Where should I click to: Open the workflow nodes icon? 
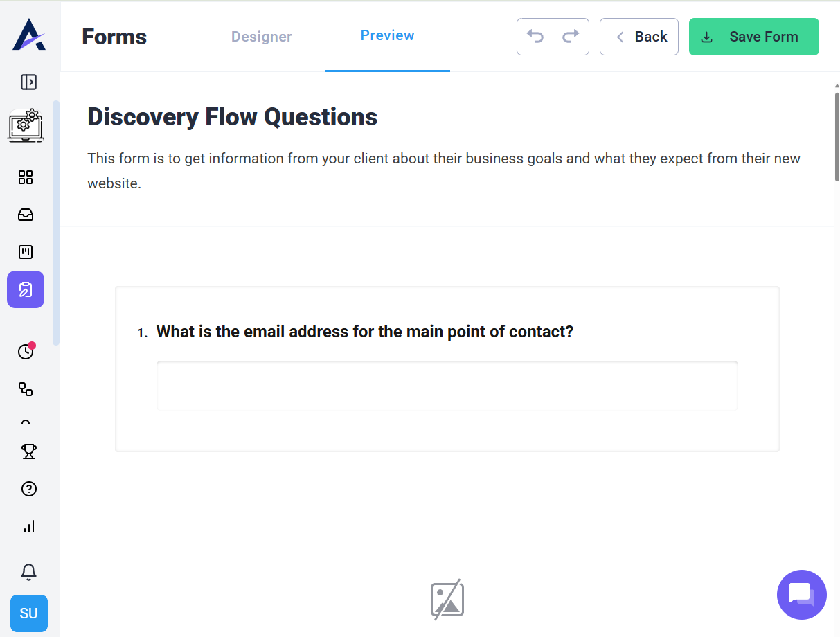click(x=26, y=389)
